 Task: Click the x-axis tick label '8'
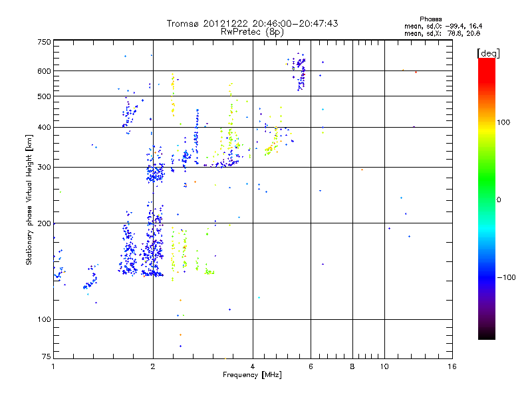[x=352, y=366]
